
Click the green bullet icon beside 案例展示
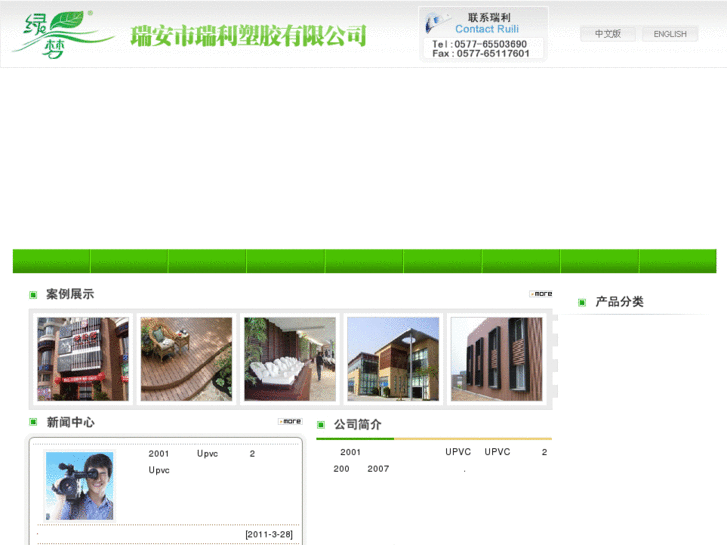[x=33, y=295]
